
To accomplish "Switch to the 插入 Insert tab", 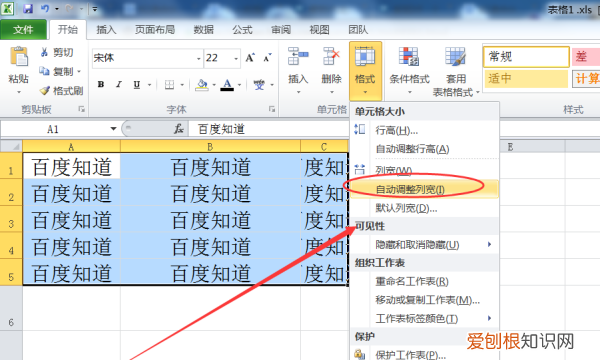I will click(x=106, y=29).
